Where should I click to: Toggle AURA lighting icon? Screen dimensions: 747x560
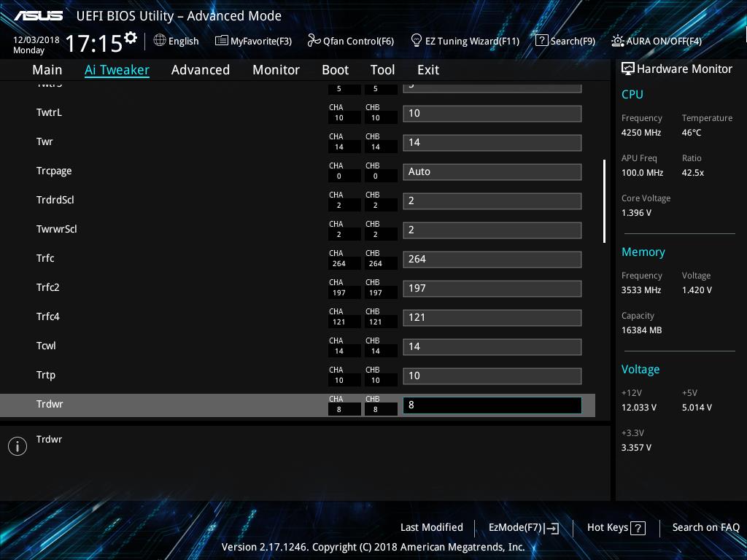tap(617, 41)
